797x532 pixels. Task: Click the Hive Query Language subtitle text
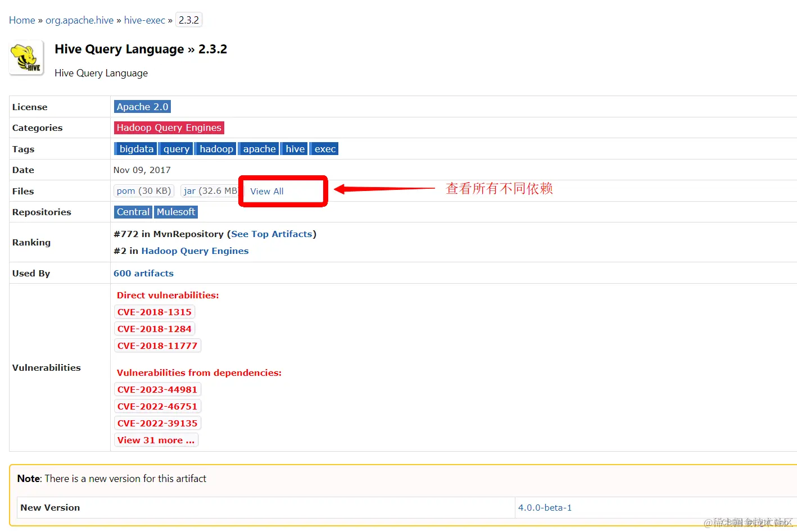(101, 73)
